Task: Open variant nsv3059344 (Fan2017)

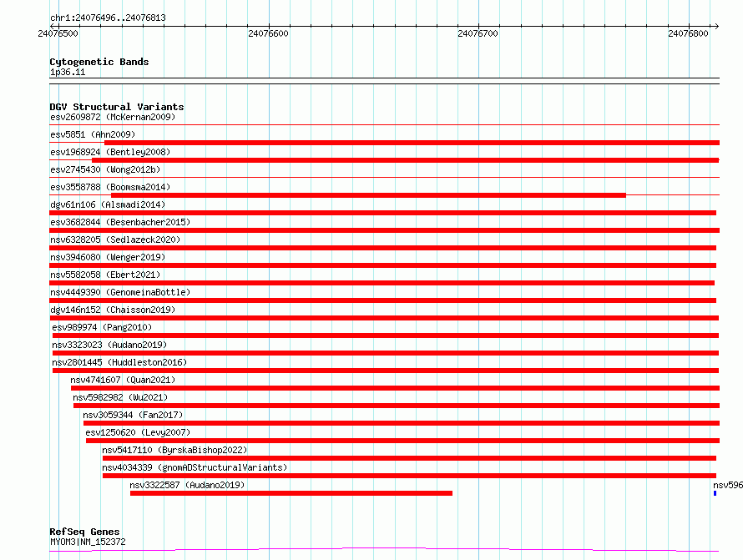Action: pos(133,415)
